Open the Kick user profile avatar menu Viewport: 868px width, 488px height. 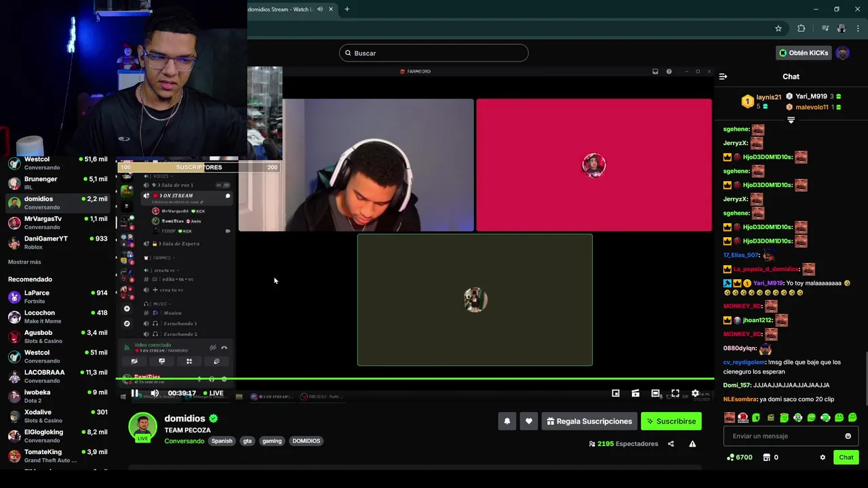pyautogui.click(x=842, y=53)
